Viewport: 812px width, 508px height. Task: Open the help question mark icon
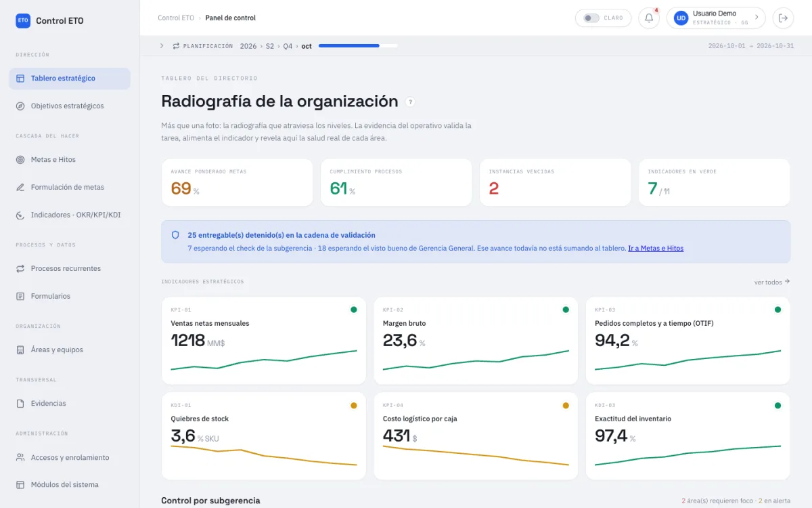410,102
